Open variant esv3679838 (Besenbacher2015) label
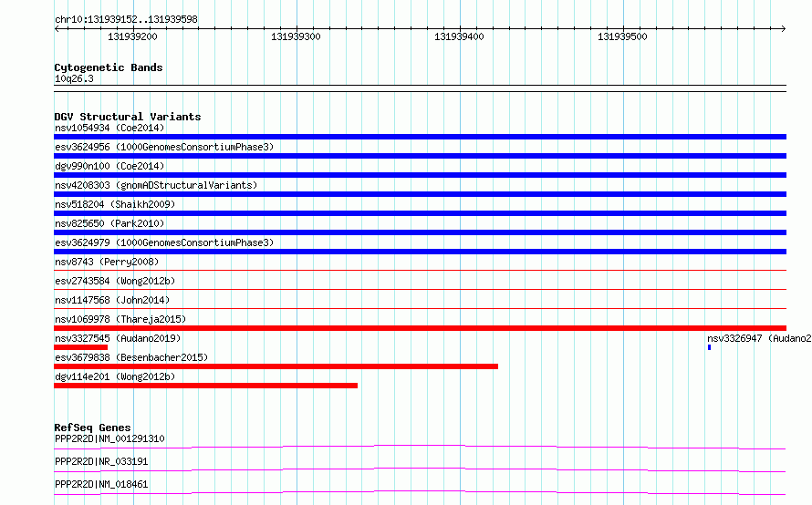This screenshot has height=505, width=812. point(131,357)
